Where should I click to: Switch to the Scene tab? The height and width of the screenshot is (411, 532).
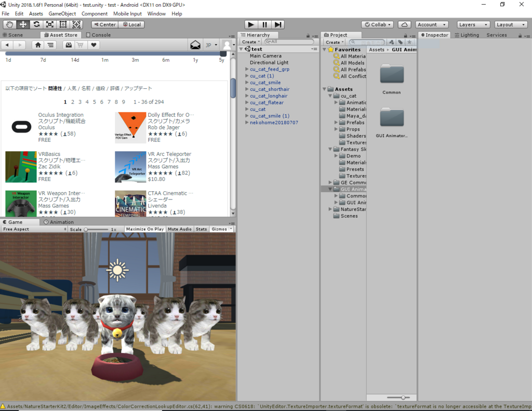pos(12,35)
